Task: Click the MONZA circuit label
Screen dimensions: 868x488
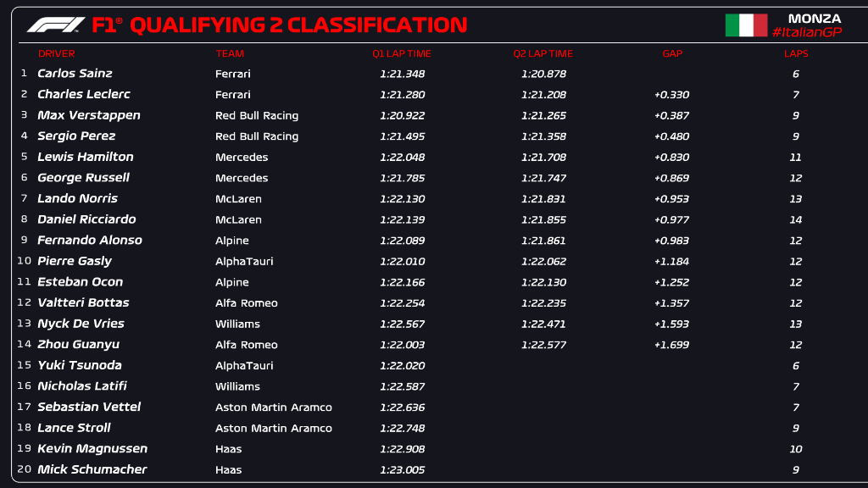Action: coord(815,18)
